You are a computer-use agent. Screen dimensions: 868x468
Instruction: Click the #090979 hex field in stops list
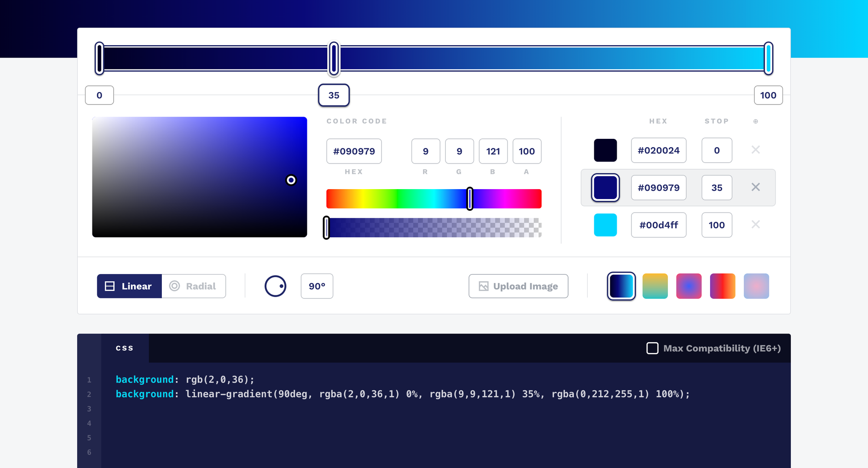(x=659, y=188)
